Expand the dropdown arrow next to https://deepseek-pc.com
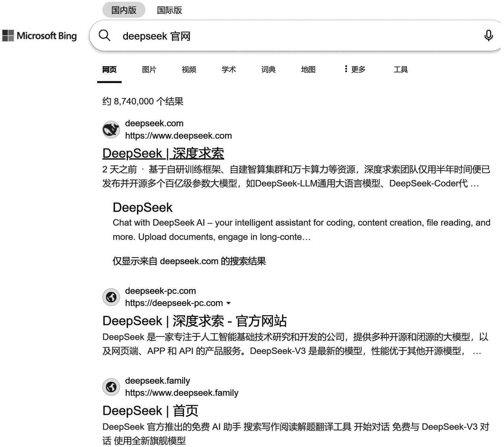 [229, 303]
